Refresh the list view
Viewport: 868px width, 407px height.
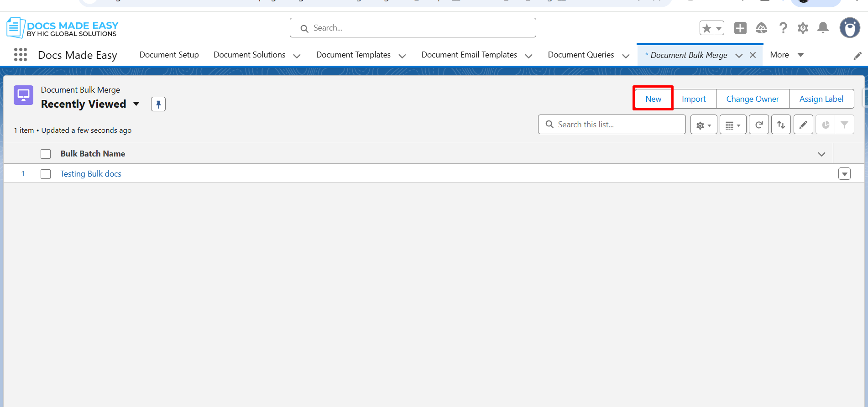point(759,125)
